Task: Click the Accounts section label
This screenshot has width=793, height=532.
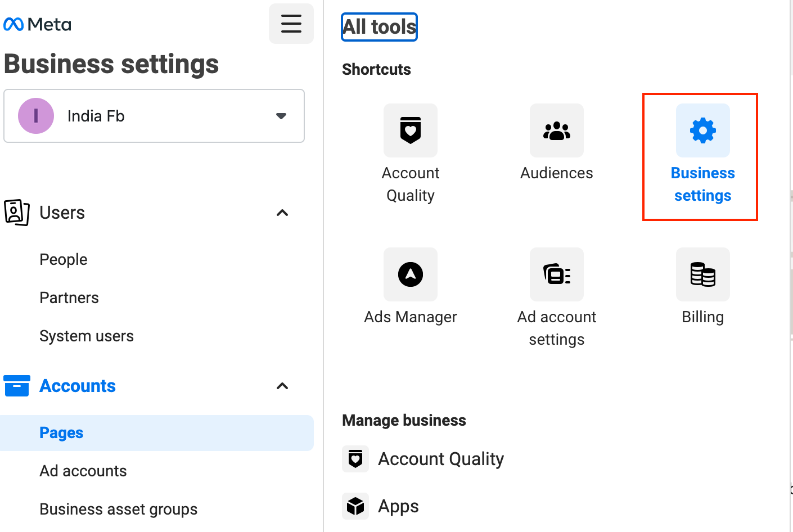Action: pyautogui.click(x=78, y=386)
